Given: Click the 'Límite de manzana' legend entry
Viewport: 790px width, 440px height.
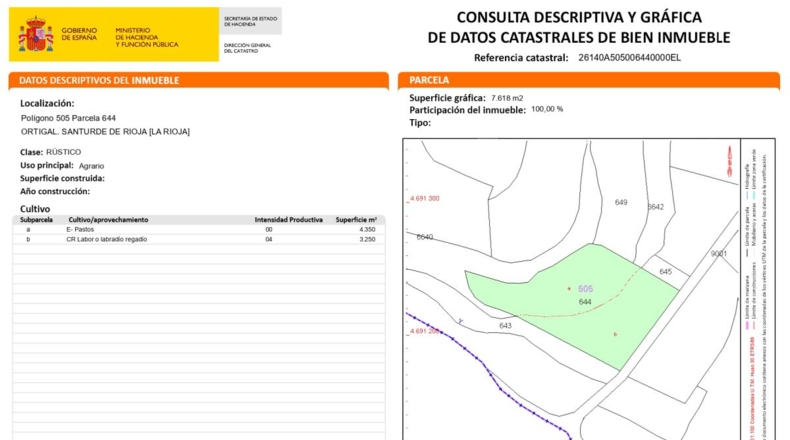Looking at the screenshot, I should point(747,302).
